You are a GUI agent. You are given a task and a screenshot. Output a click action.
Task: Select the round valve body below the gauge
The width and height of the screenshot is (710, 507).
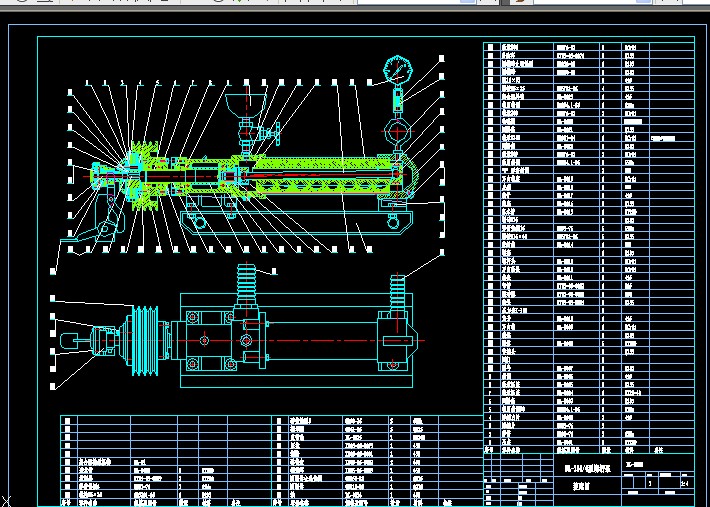tap(397, 130)
